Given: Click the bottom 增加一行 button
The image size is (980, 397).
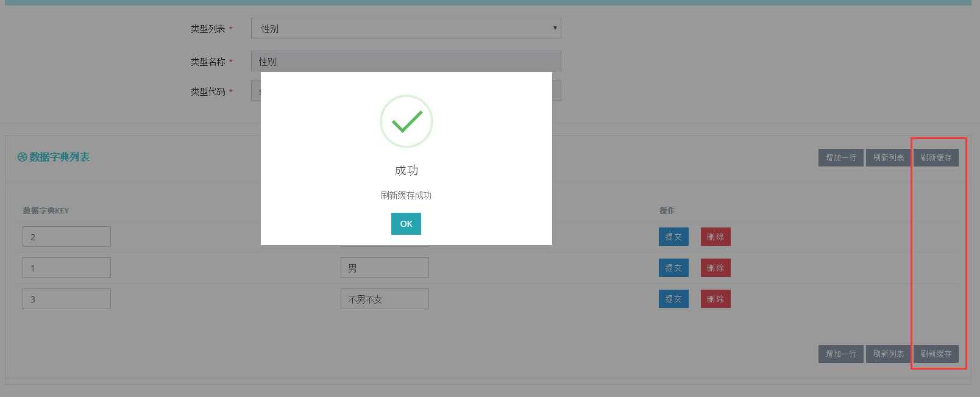Looking at the screenshot, I should (x=840, y=354).
